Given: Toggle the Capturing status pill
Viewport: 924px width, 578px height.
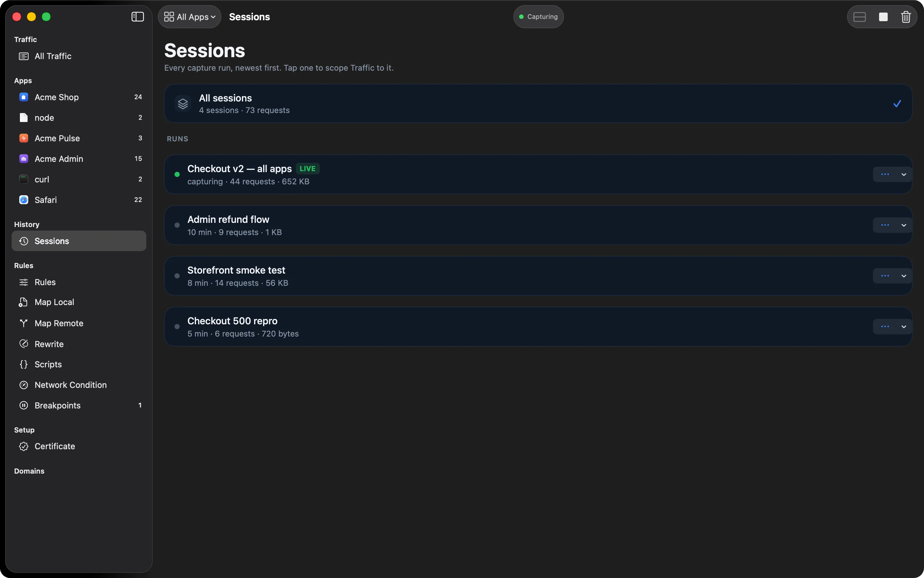Looking at the screenshot, I should (x=538, y=17).
